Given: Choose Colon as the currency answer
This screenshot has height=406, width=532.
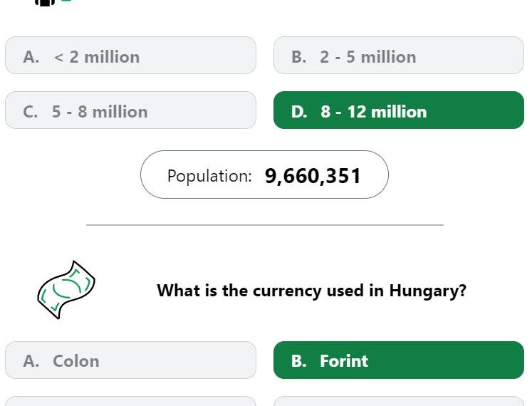Looking at the screenshot, I should click(x=130, y=360).
